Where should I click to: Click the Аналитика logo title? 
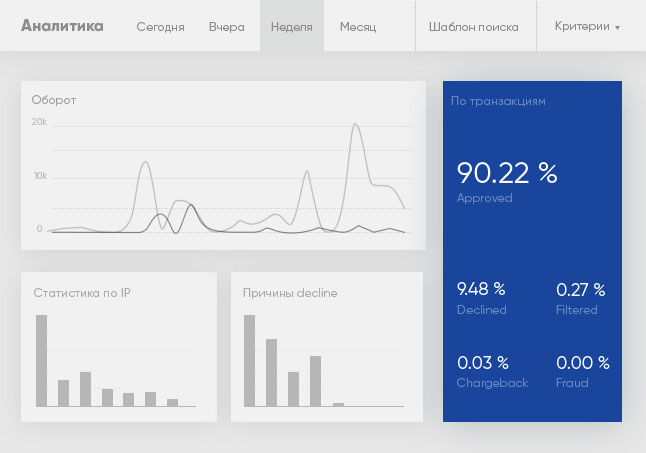point(62,26)
